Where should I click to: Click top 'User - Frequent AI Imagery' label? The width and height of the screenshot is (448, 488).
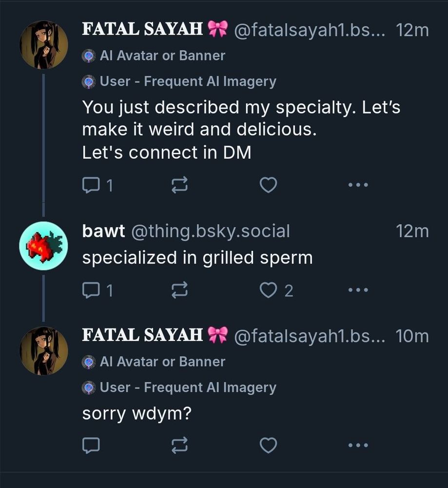pos(187,81)
